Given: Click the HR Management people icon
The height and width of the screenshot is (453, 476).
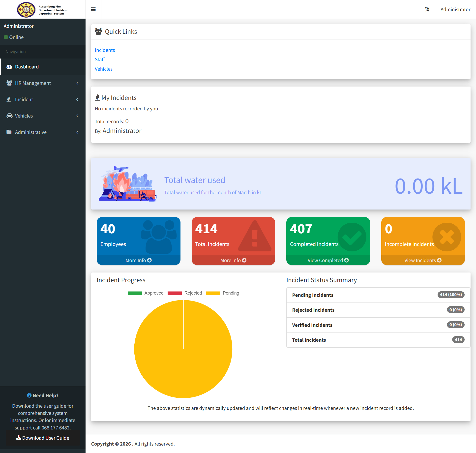Looking at the screenshot, I should tap(9, 83).
